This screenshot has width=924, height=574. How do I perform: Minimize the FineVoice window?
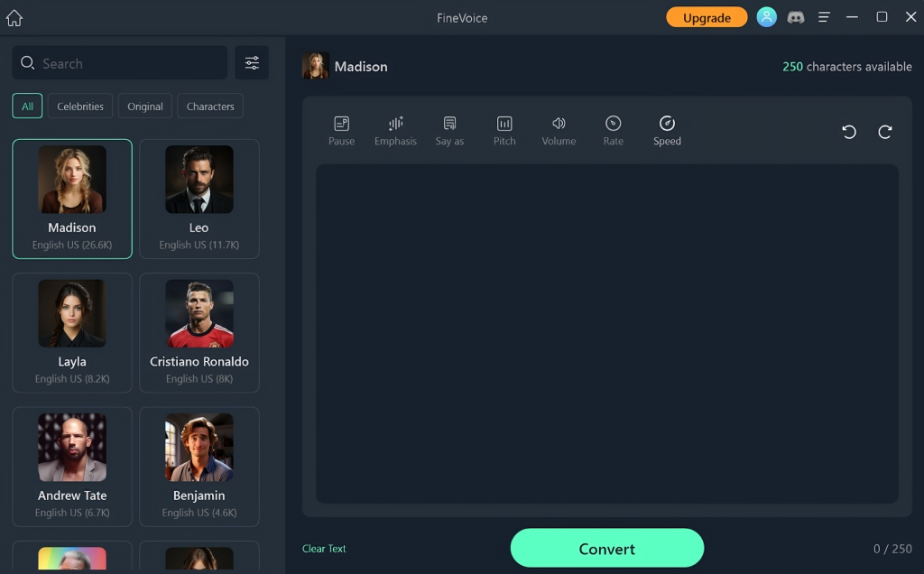click(x=852, y=17)
